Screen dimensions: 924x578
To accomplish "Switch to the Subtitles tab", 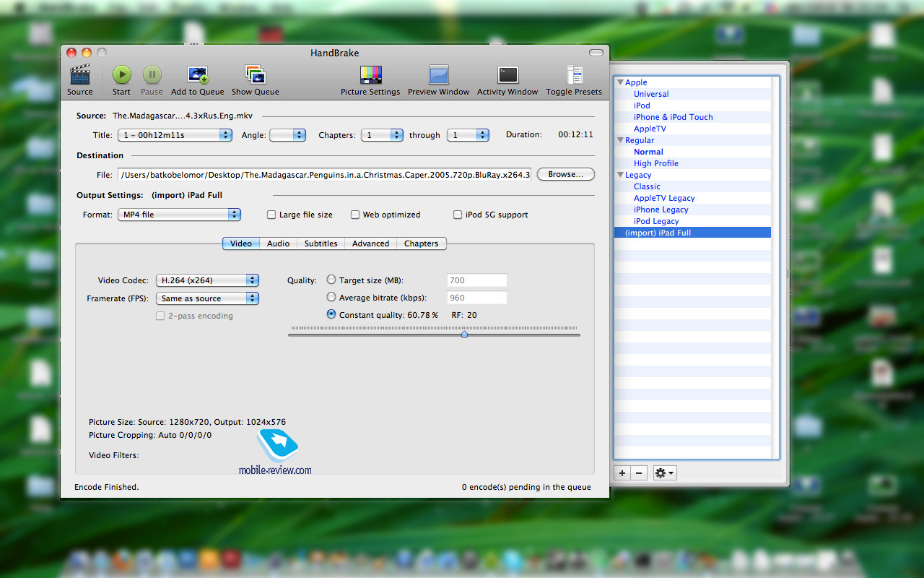I will pyautogui.click(x=321, y=243).
